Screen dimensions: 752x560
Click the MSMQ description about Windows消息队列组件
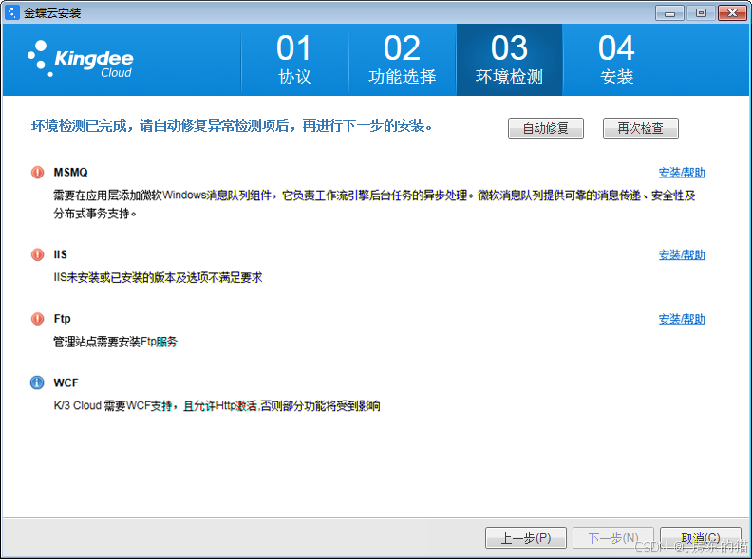[x=374, y=204]
